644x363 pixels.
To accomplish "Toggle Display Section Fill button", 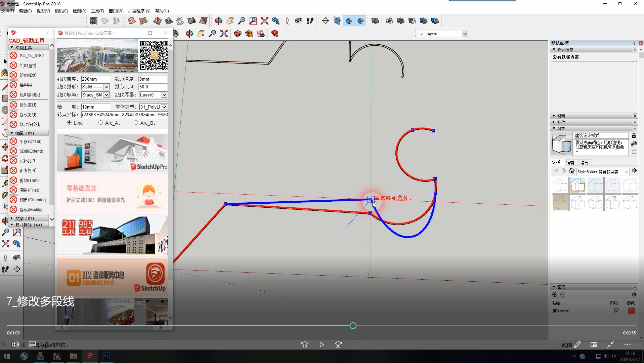I will 360,21.
